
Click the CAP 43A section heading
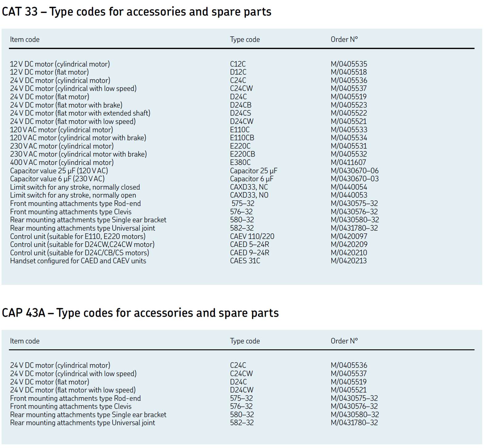point(140,313)
